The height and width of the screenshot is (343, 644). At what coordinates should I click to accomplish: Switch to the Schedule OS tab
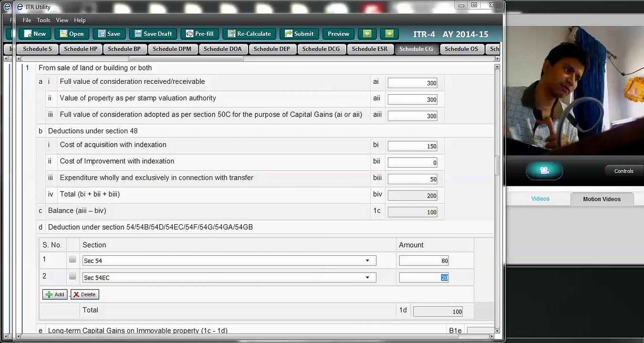tap(461, 49)
